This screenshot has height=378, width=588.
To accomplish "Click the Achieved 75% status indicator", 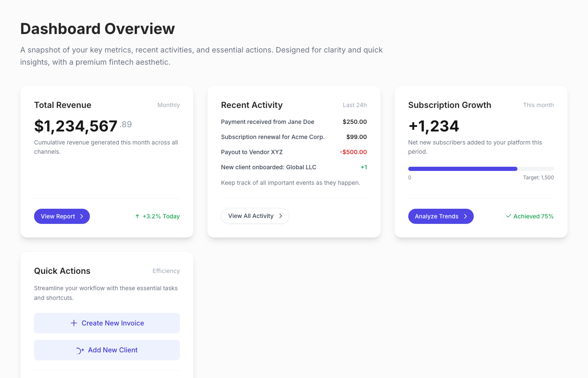I will click(530, 216).
